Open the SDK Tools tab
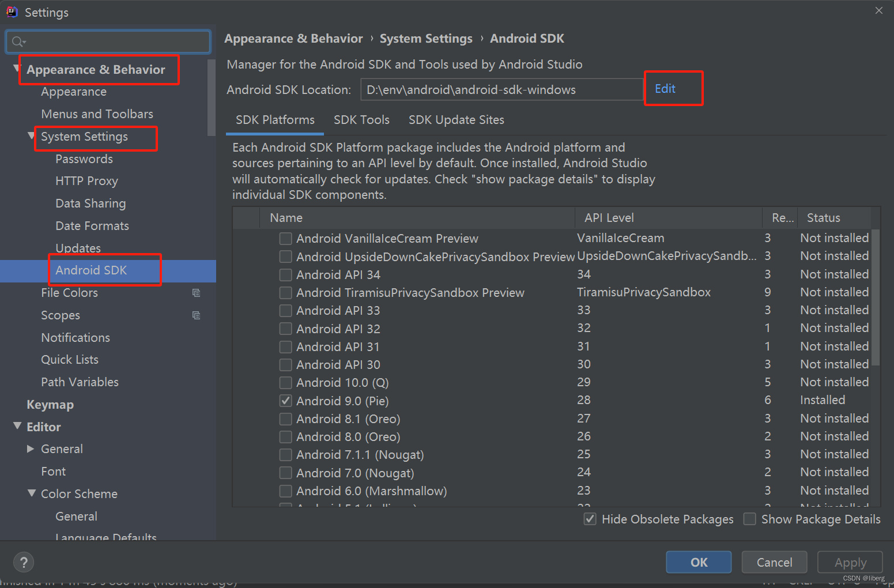 pos(361,120)
